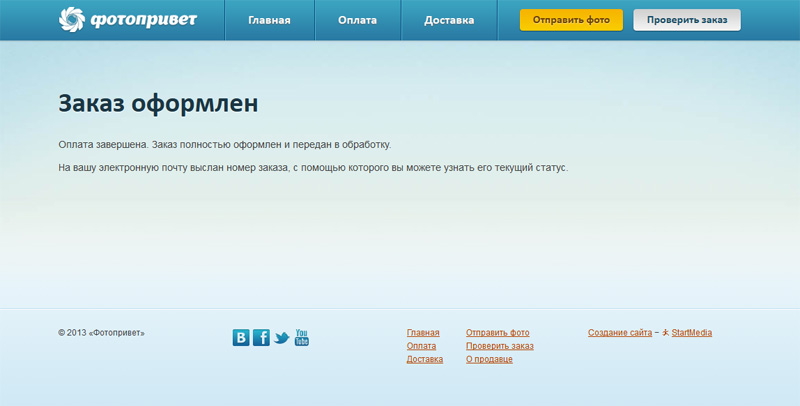This screenshot has height=406, width=800.
Task: Open the О продавце footer link
Action: point(489,359)
